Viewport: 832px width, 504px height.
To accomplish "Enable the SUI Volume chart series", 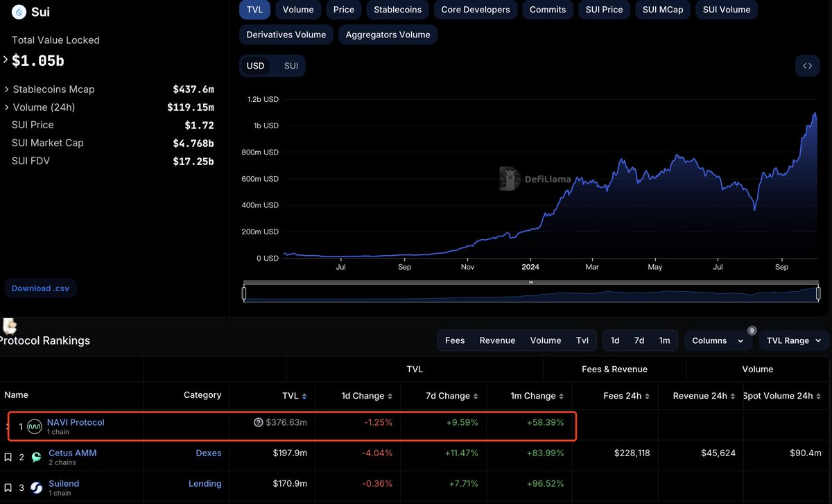I will pos(727,10).
